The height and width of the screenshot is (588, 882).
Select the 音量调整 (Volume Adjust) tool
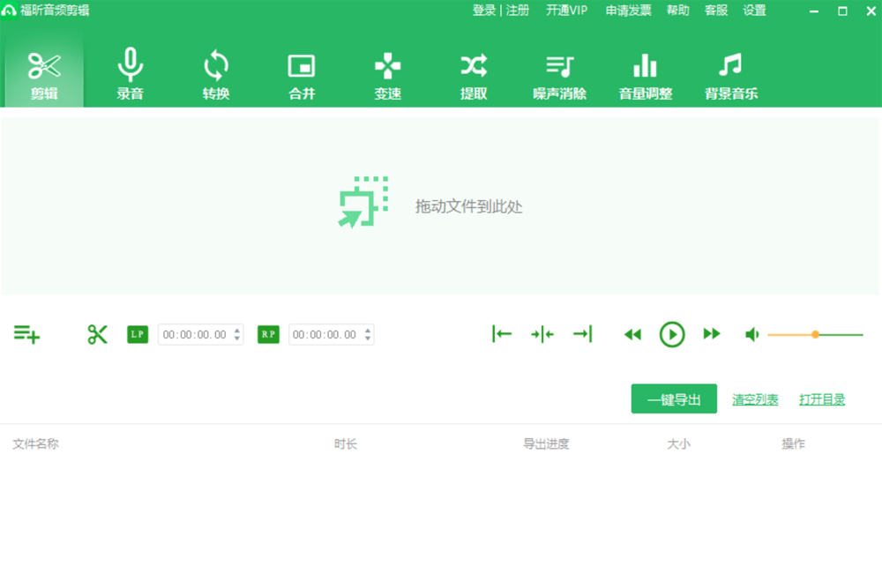click(x=645, y=75)
